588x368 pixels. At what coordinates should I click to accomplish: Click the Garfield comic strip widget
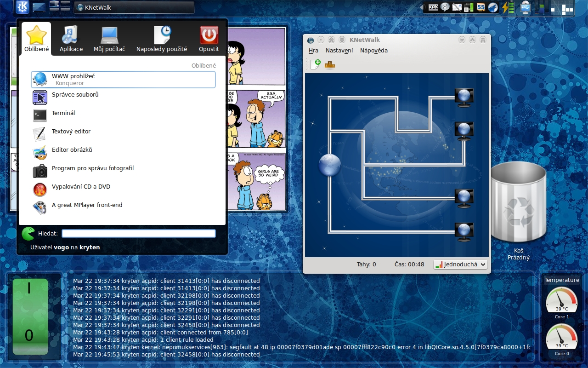(x=256, y=119)
